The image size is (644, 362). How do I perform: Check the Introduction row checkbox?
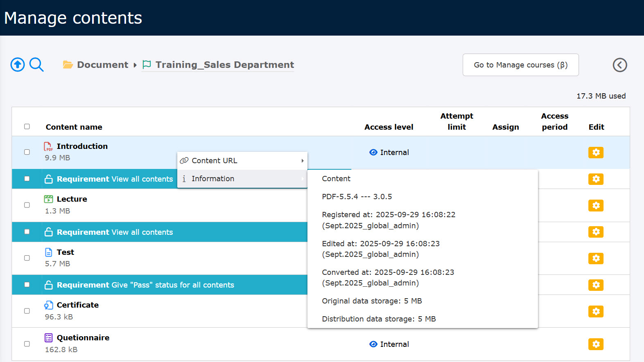click(27, 152)
